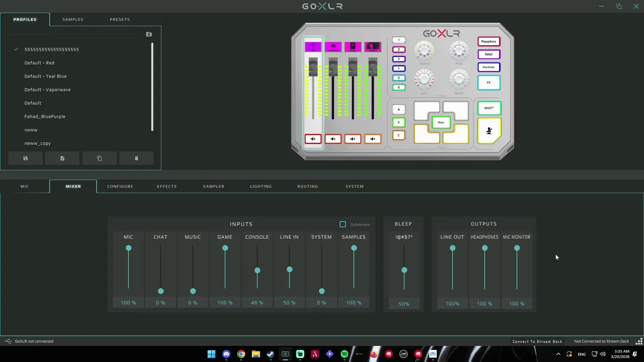Show hidden icons in the system tray

(x=558, y=354)
